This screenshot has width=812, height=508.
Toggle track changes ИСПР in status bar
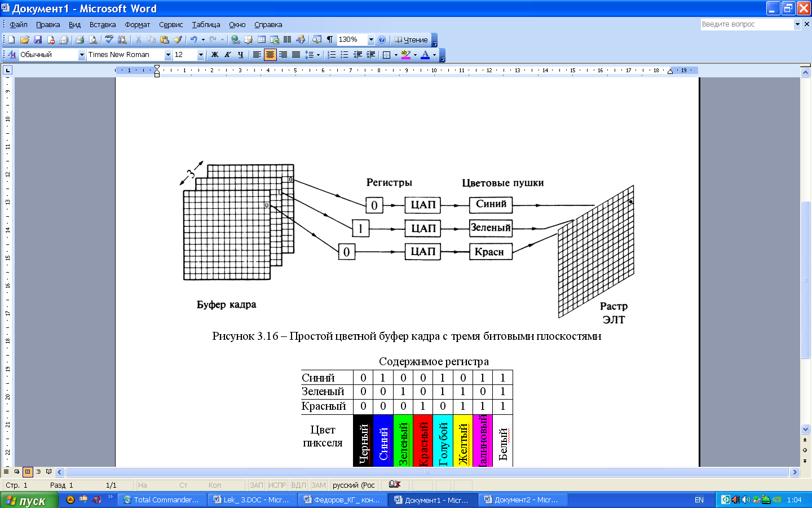[277, 485]
